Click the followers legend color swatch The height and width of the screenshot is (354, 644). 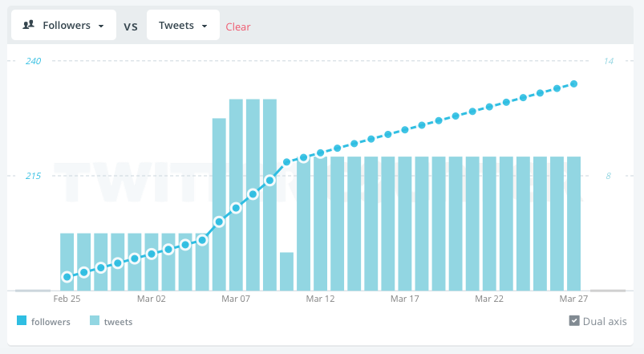coord(22,322)
